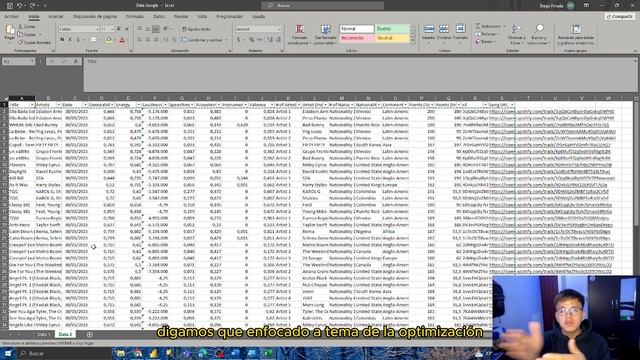The image size is (640, 360).
Task: Click the Compartir share button
Action: click(619, 16)
